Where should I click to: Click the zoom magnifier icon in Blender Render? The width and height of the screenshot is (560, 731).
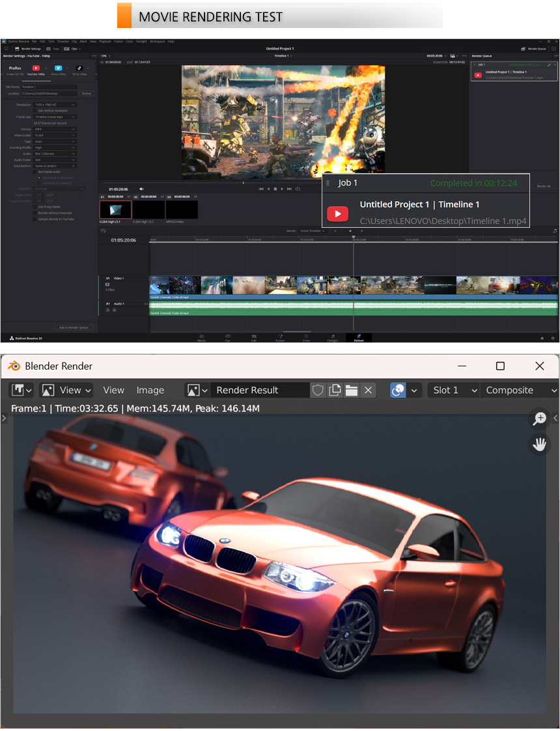(540, 419)
